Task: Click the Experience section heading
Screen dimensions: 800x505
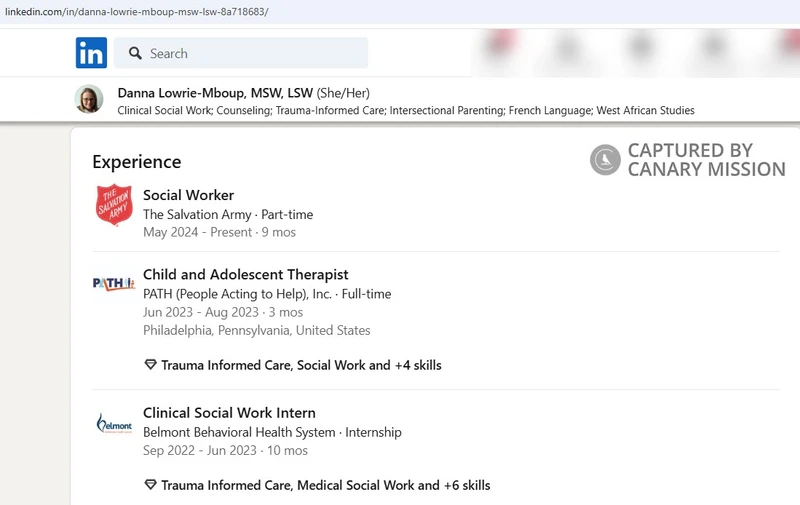Action: click(137, 162)
